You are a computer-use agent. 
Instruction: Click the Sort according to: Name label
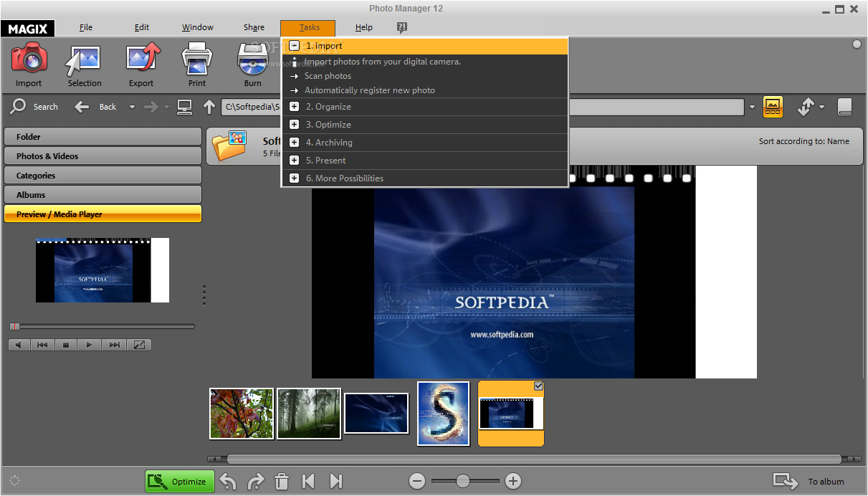(x=803, y=141)
